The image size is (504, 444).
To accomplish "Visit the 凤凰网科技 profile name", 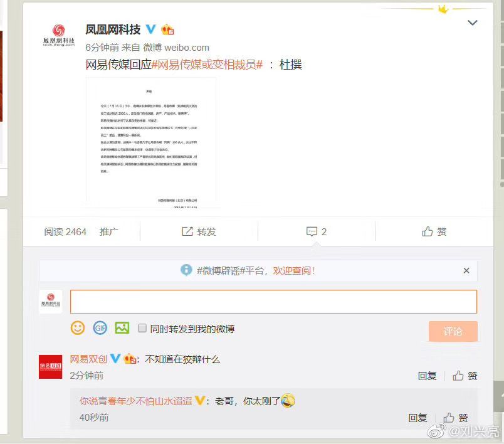I will click(x=113, y=29).
